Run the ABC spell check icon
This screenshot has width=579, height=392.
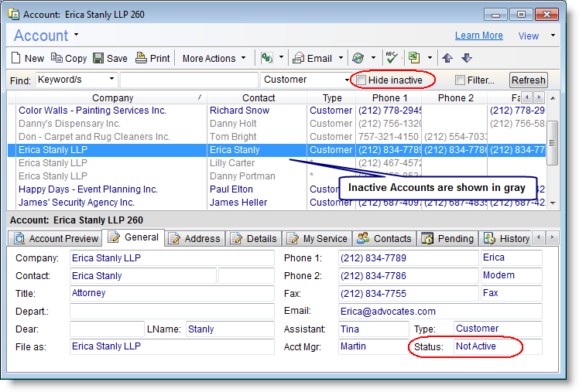(392, 58)
